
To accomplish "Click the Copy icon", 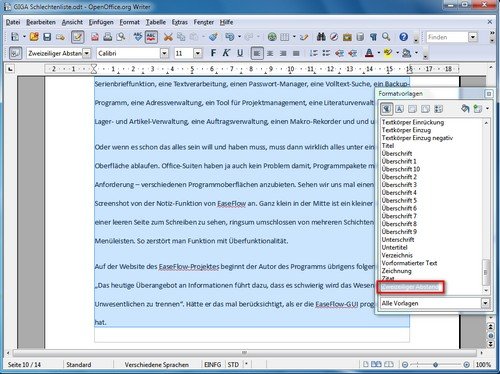I will point(181,37).
